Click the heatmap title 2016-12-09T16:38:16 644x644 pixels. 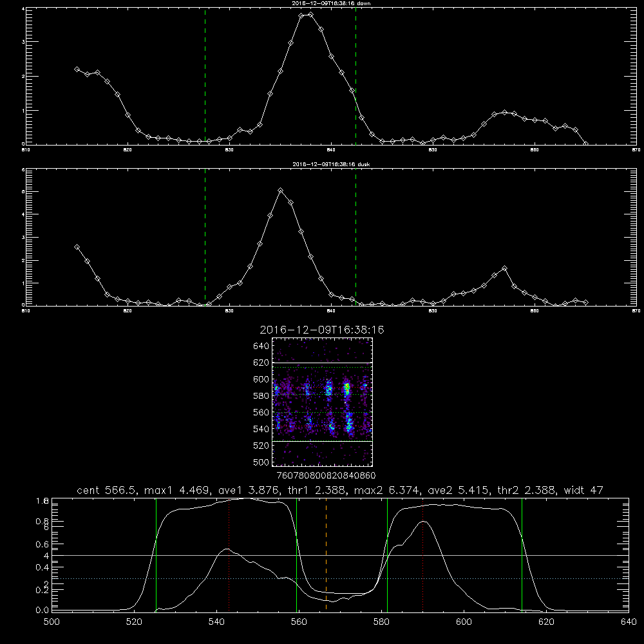click(322, 330)
